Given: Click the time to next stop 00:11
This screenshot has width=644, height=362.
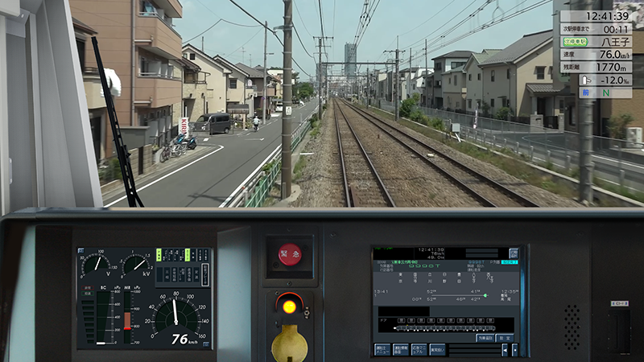Looking at the screenshot, I should point(616,29).
